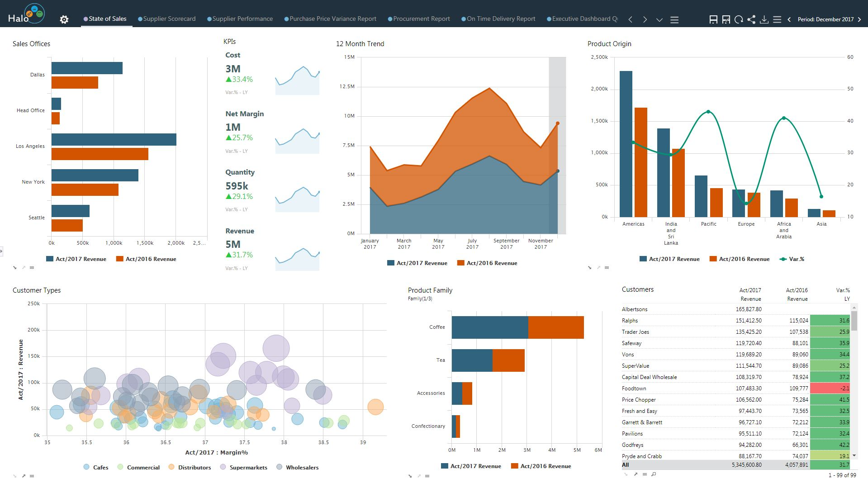Image resolution: width=868 pixels, height=488 pixels.
Task: Click the Foodtown red variance cell
Action: [830, 389]
